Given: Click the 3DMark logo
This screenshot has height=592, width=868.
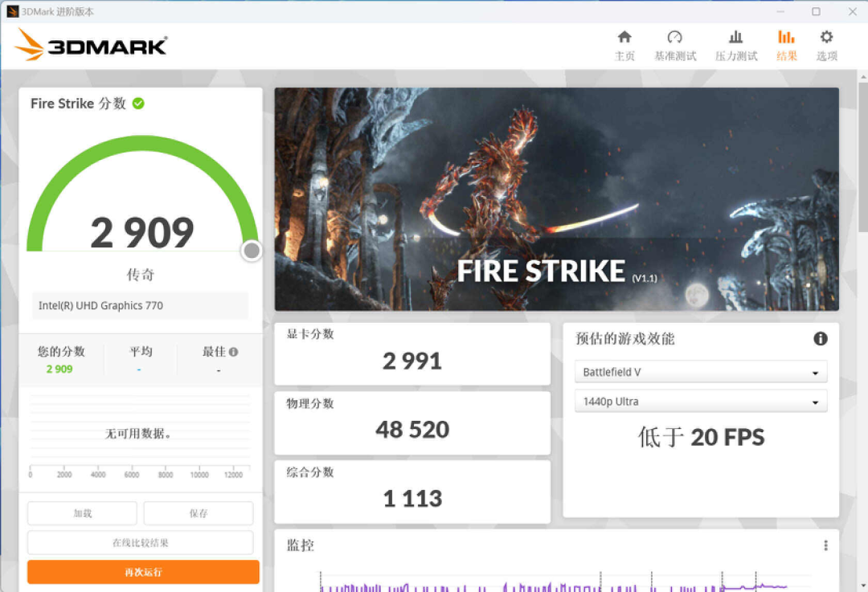Looking at the screenshot, I should pos(92,45).
